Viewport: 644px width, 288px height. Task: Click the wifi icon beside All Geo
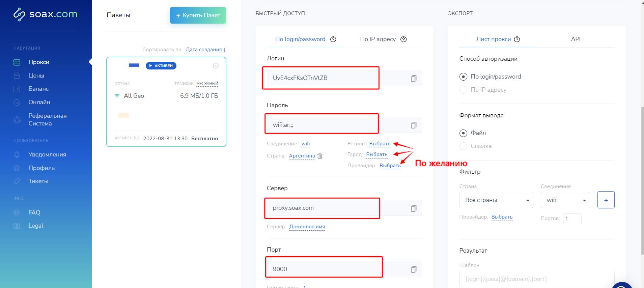[x=117, y=96]
